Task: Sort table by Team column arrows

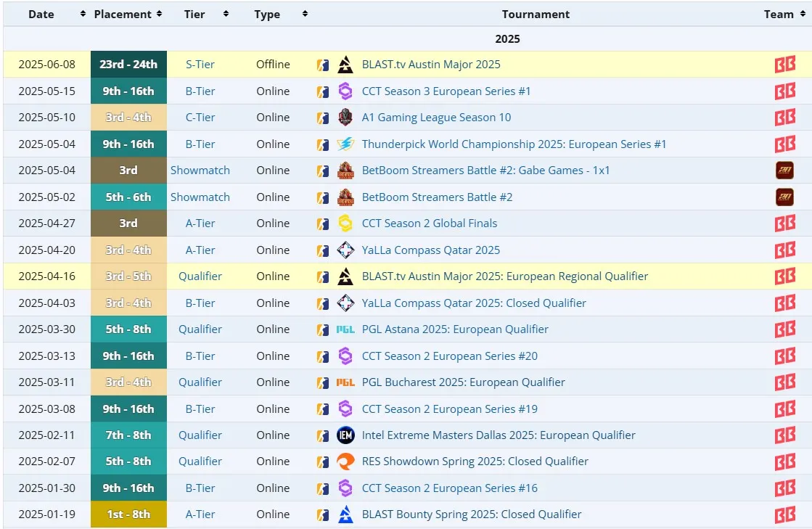Action: [x=803, y=14]
